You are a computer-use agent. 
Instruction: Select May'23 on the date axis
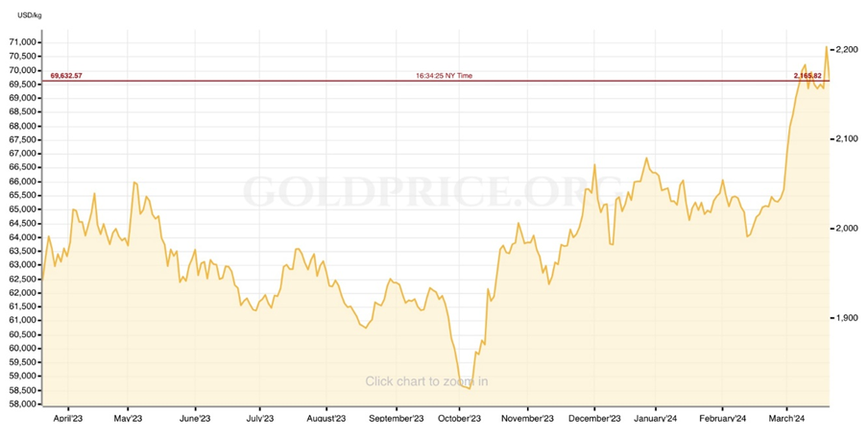(x=128, y=418)
